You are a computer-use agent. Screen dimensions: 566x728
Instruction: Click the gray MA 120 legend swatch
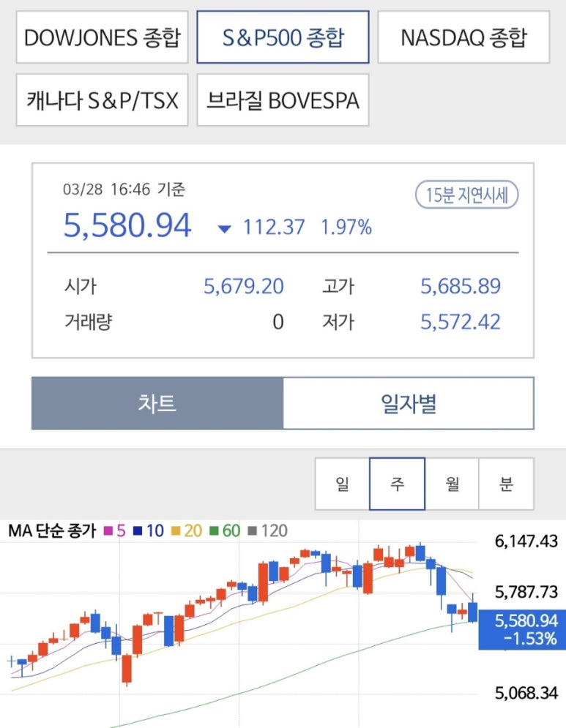(x=253, y=530)
